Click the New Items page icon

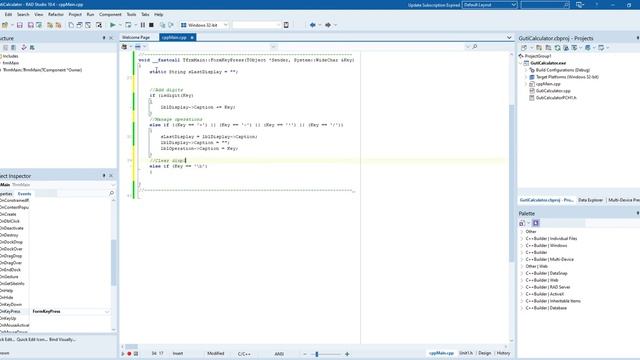71,25
